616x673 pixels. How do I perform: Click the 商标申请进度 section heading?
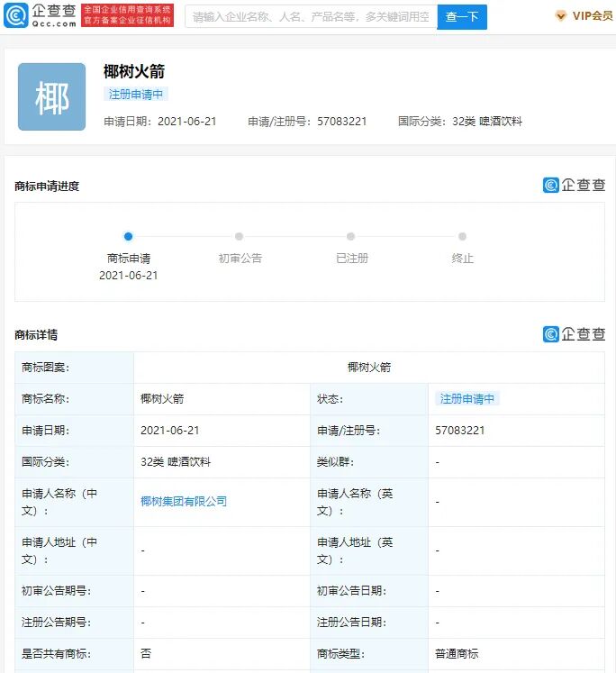point(47,186)
